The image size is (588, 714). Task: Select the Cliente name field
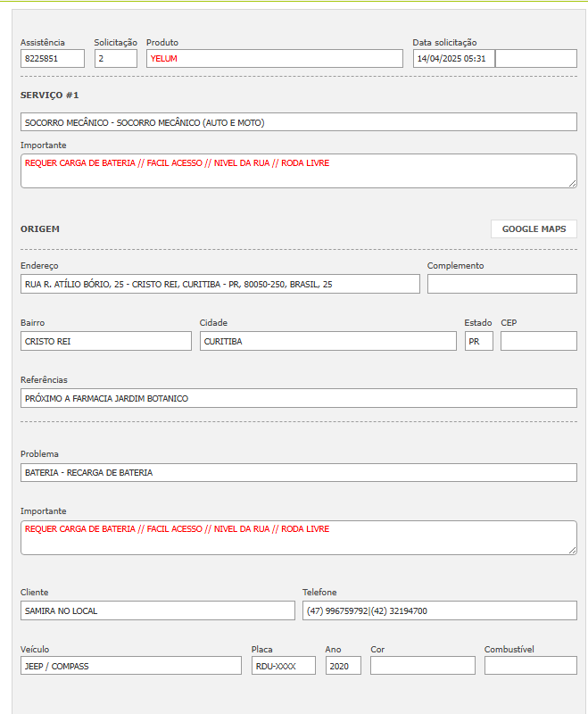pos(157,610)
